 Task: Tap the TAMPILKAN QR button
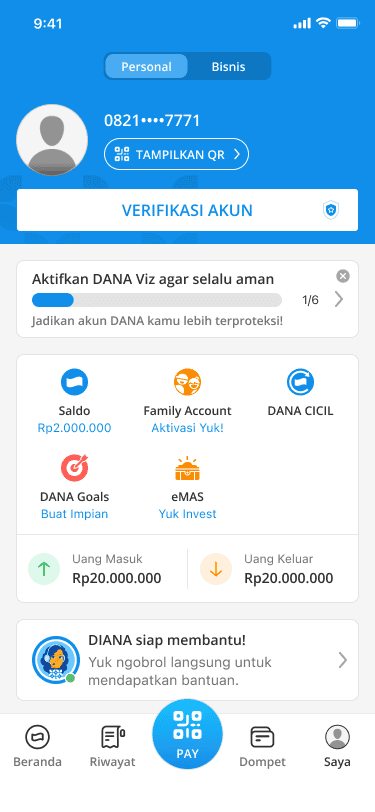tap(177, 154)
